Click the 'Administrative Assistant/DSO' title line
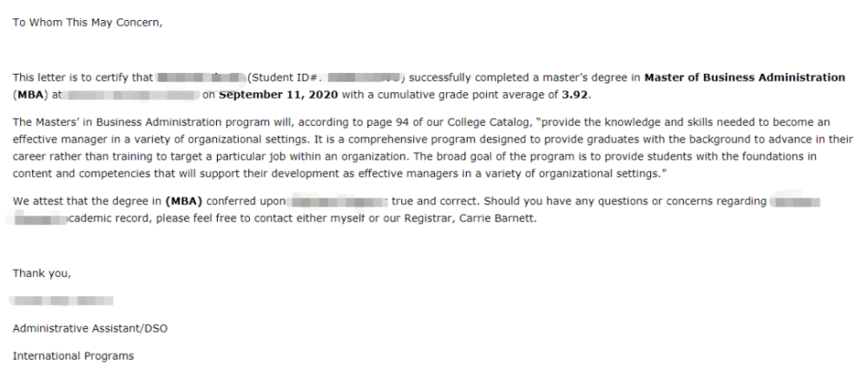This screenshot has height=370, width=868. point(90,328)
